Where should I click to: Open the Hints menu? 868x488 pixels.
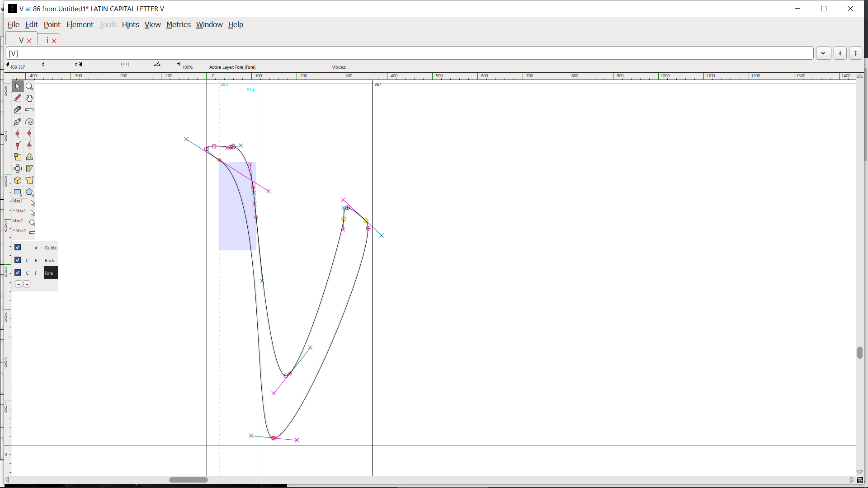point(131,24)
